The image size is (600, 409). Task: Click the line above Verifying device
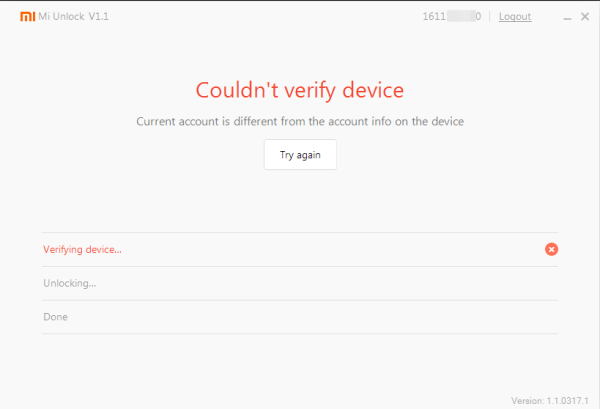[300, 232]
